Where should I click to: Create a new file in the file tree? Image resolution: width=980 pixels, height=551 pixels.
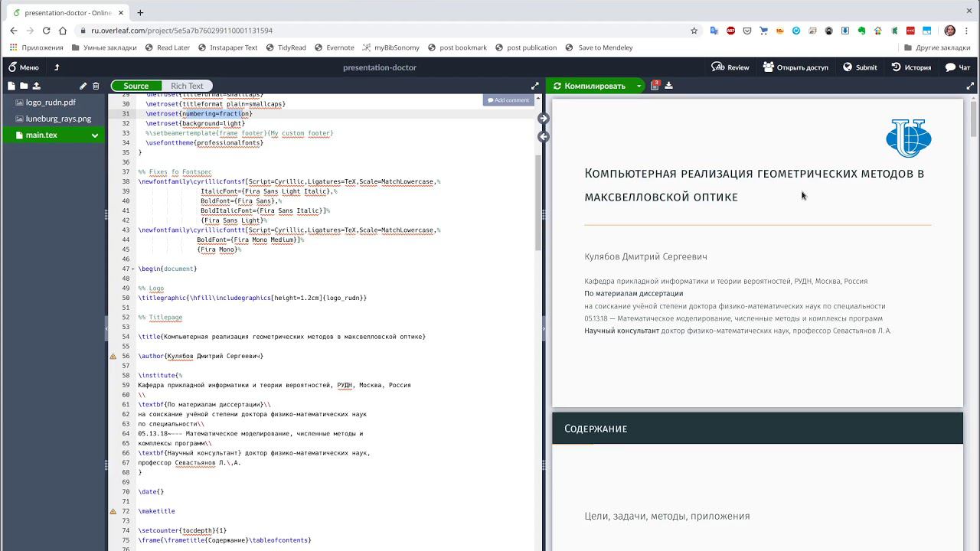11,86
